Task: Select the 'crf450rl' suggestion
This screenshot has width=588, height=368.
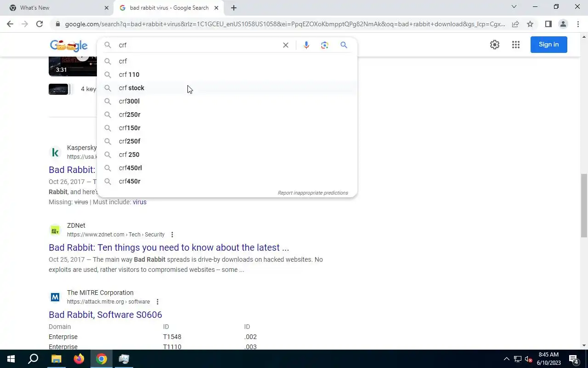Action: [x=227, y=168]
